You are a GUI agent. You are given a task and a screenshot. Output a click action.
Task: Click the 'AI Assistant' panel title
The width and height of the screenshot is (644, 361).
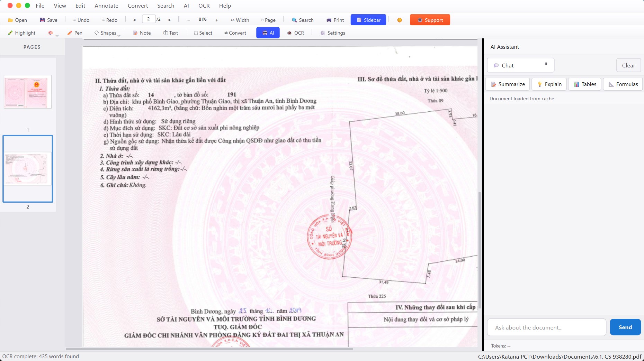point(504,47)
